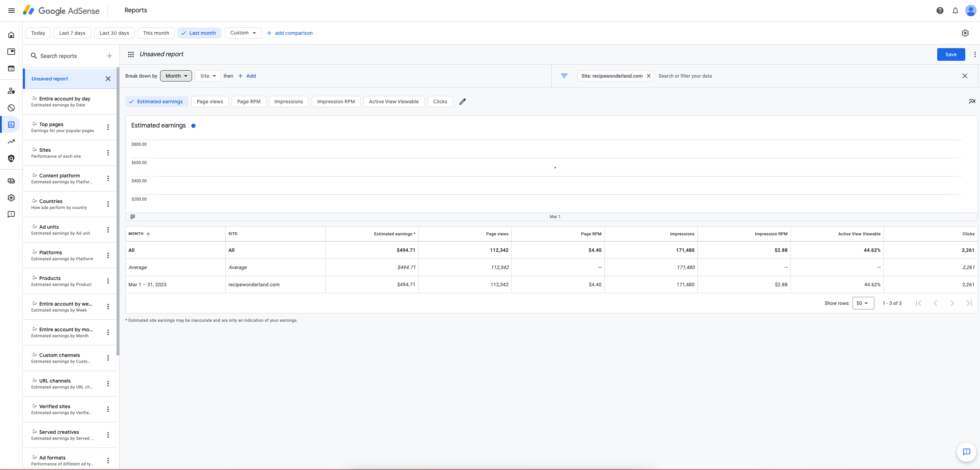Click the chart legend lines icon
The image size is (980, 470).
click(x=133, y=217)
